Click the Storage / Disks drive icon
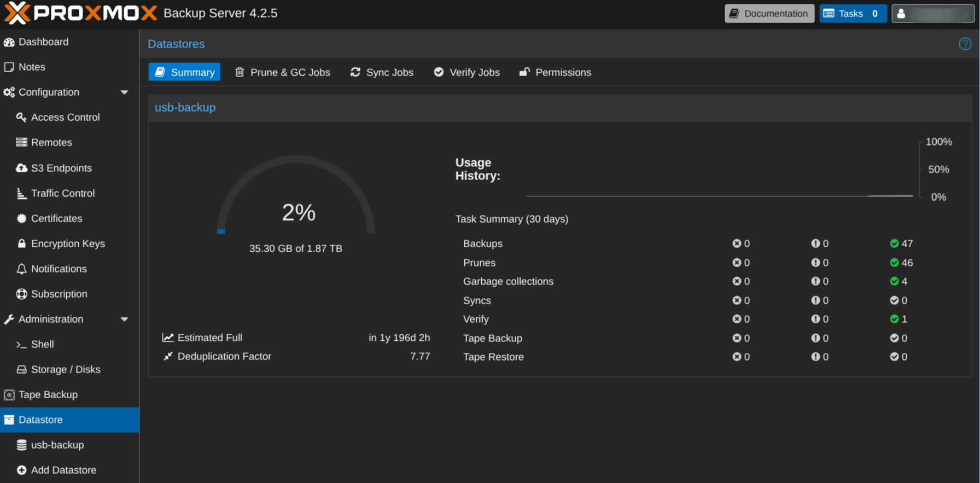980x483 pixels. point(21,369)
